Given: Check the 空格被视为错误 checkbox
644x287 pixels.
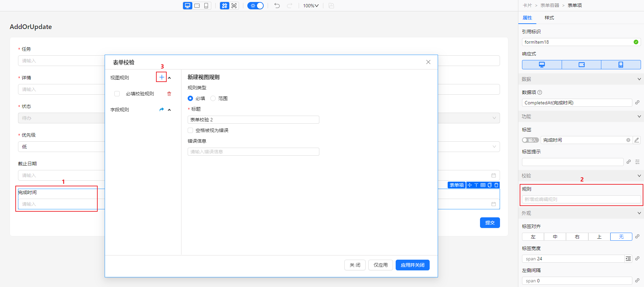Looking at the screenshot, I should click(190, 130).
